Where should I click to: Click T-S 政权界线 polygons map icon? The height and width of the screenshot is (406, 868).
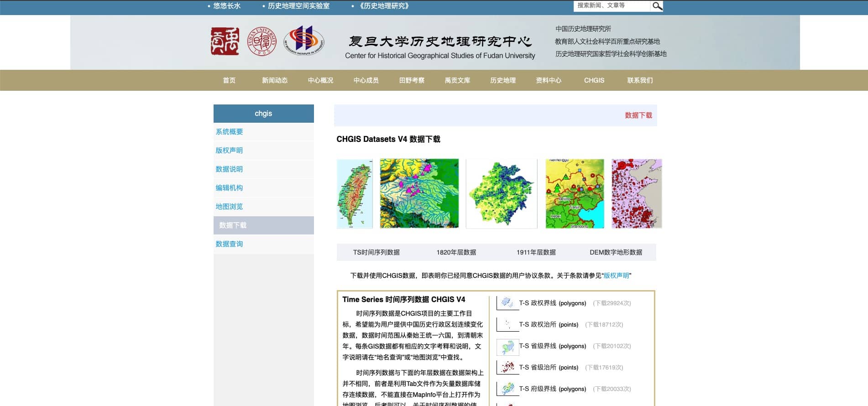click(x=507, y=302)
